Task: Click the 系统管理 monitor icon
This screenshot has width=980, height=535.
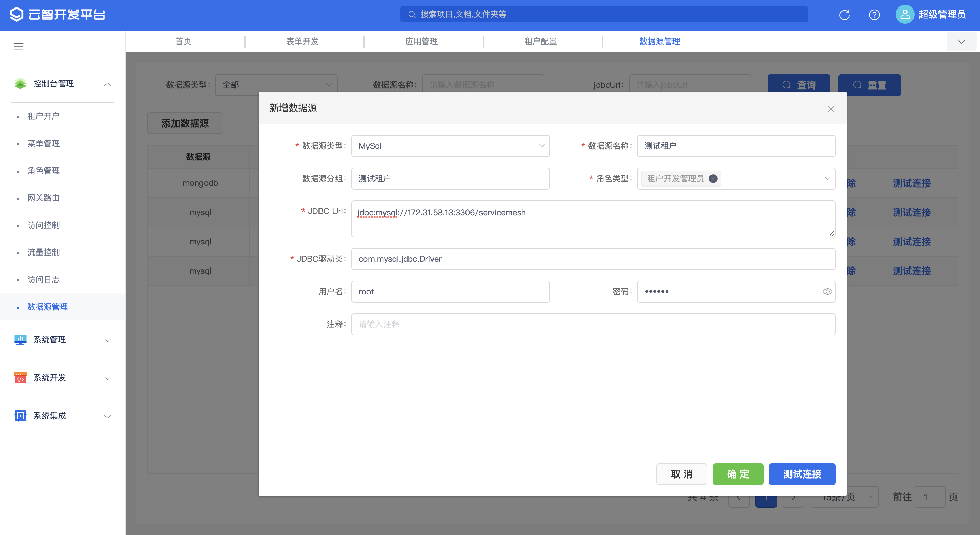Action: 20,339
